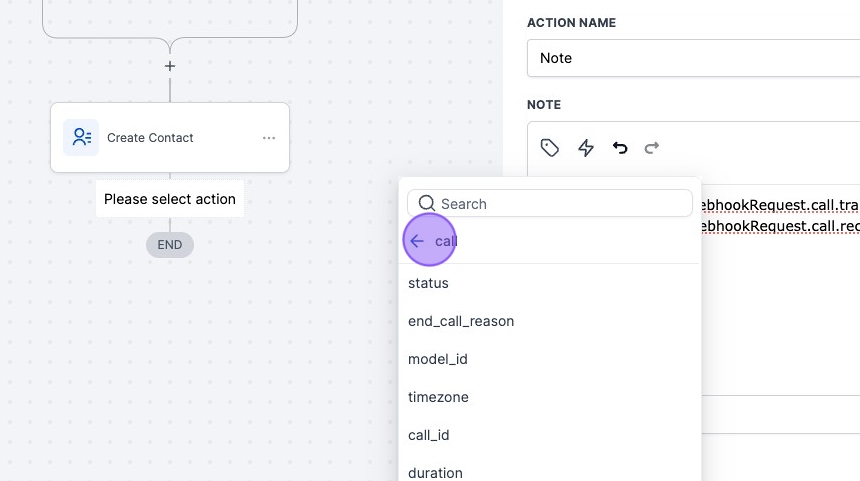This screenshot has width=860, height=481.
Task: Select duration from the list
Action: (x=435, y=472)
